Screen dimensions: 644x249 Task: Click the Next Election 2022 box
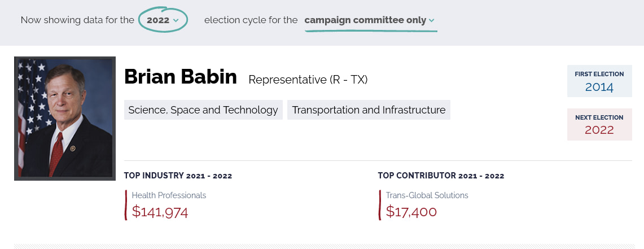tap(599, 124)
